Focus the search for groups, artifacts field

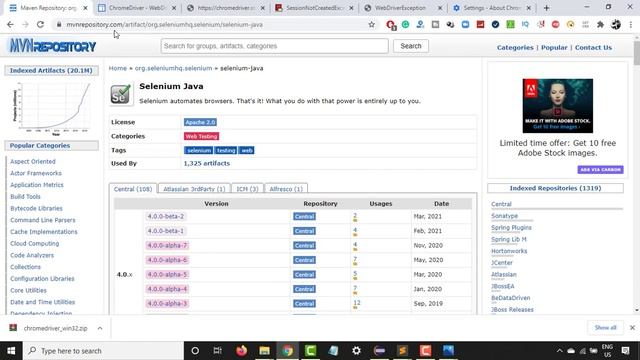click(x=274, y=46)
